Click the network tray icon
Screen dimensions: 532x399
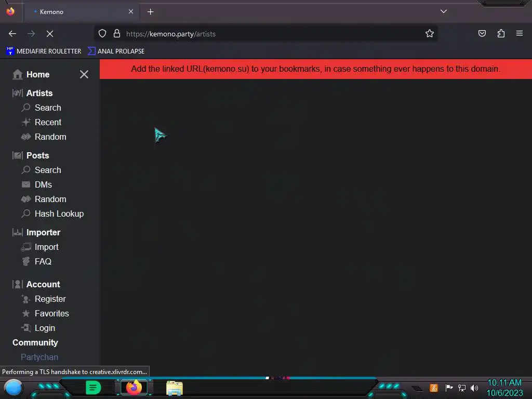[x=462, y=388]
